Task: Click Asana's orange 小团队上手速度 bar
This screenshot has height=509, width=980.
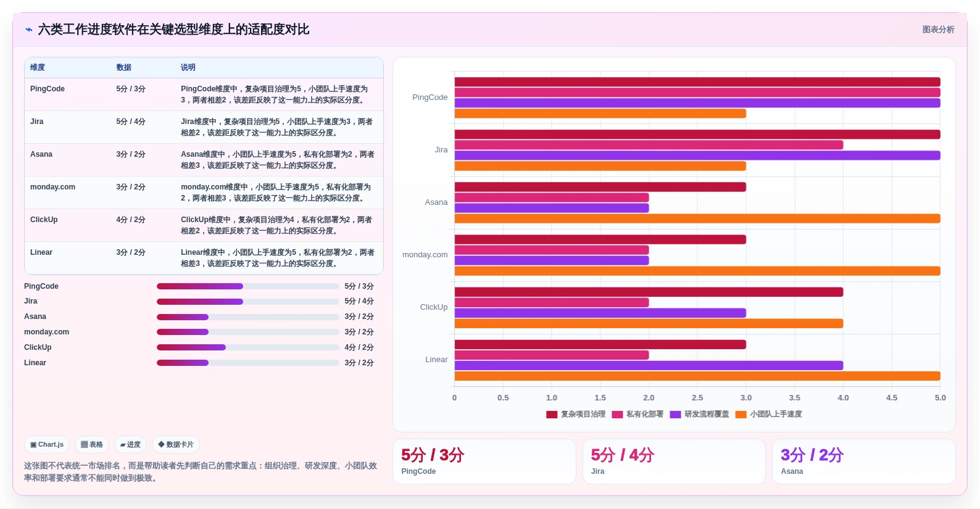Action: click(697, 218)
